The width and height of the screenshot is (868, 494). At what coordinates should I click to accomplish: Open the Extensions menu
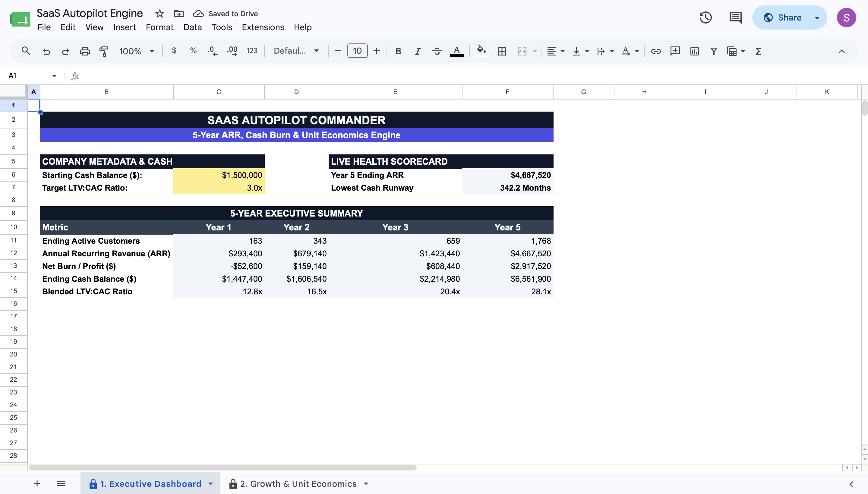point(263,27)
